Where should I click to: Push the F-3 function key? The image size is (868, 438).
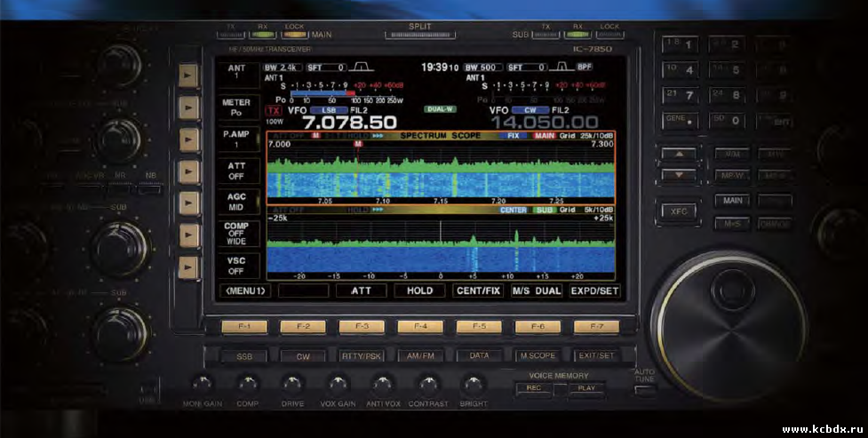click(362, 327)
